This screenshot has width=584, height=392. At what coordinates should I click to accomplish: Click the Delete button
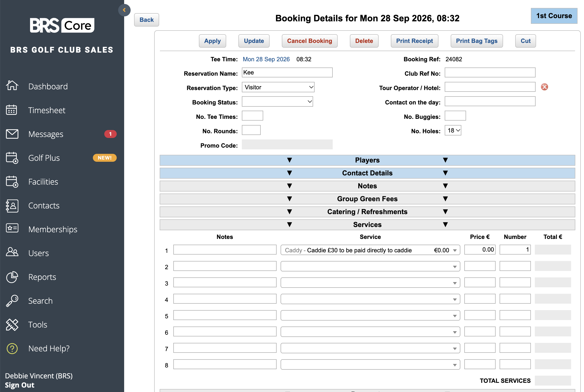tap(364, 41)
